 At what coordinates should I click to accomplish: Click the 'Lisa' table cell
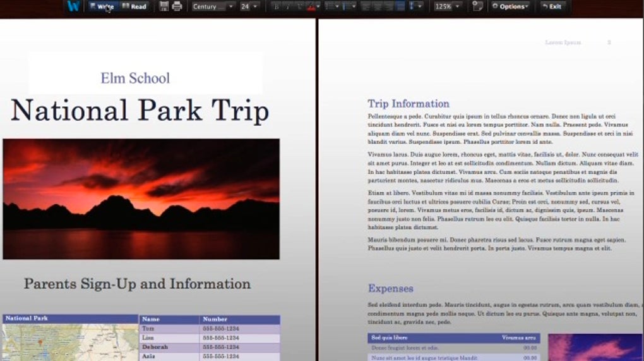169,338
